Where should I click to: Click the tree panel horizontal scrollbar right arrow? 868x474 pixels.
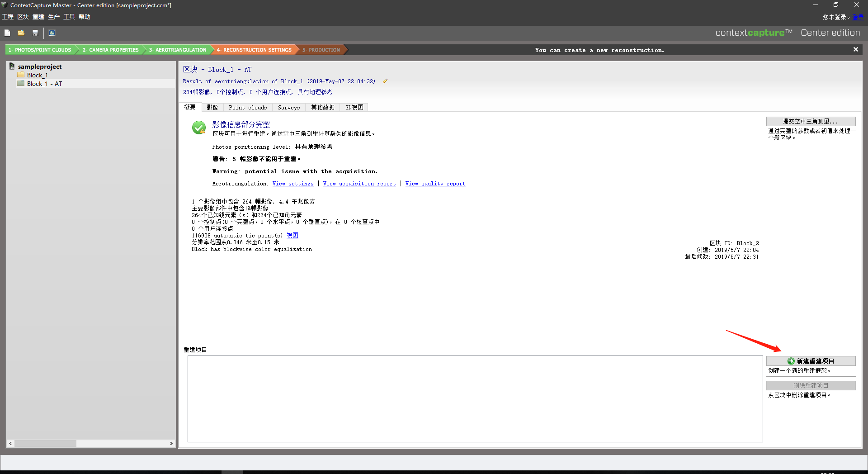[x=171, y=444]
